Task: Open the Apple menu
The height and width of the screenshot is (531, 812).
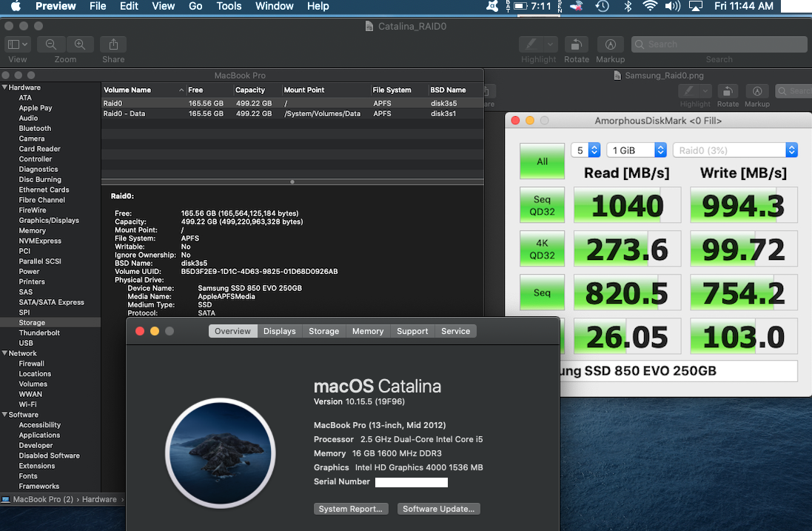Action: point(16,6)
